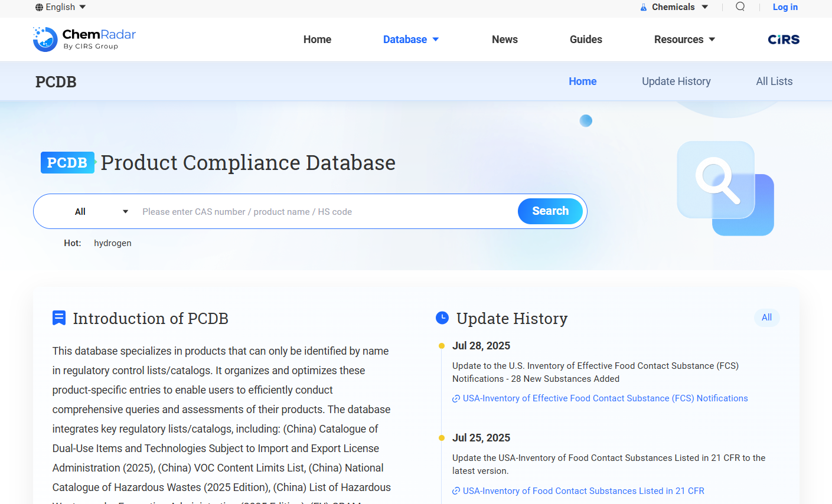This screenshot has height=504, width=832.
Task: Focus the CAS number search field
Action: (x=325, y=212)
